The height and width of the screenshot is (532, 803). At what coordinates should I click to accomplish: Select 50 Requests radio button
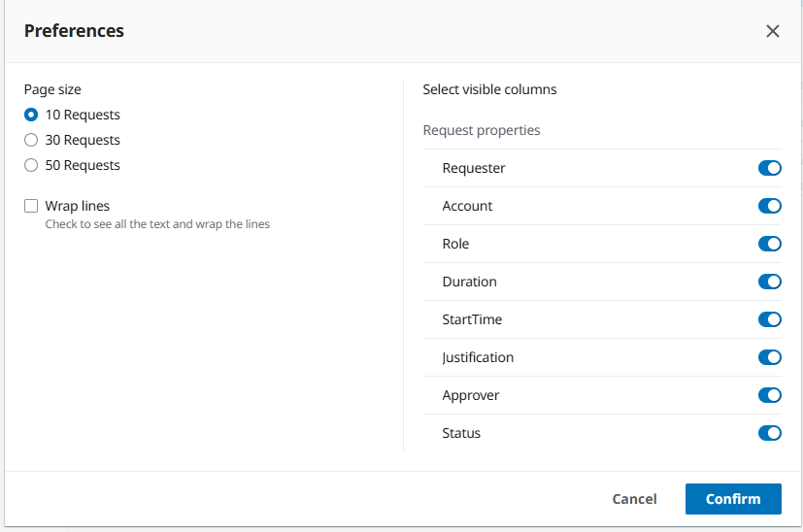tap(31, 165)
